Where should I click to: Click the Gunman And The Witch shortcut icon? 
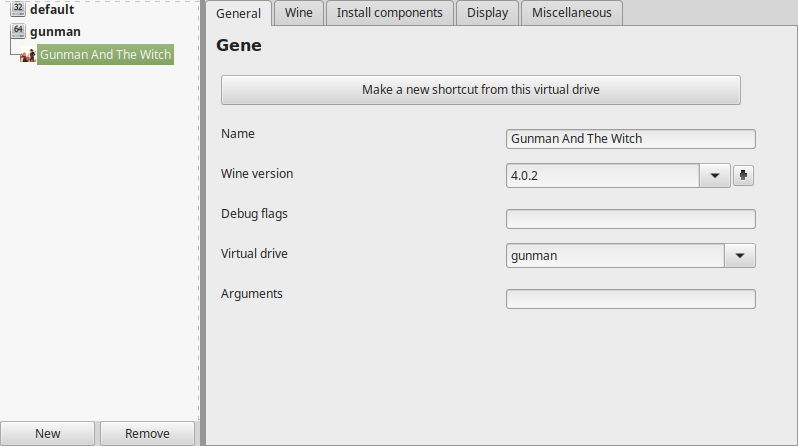tap(27, 54)
